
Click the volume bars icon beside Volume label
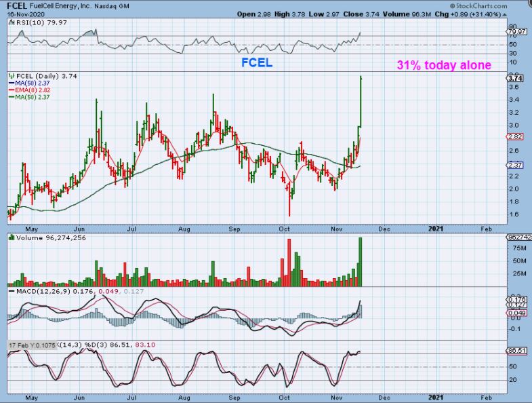(12, 237)
